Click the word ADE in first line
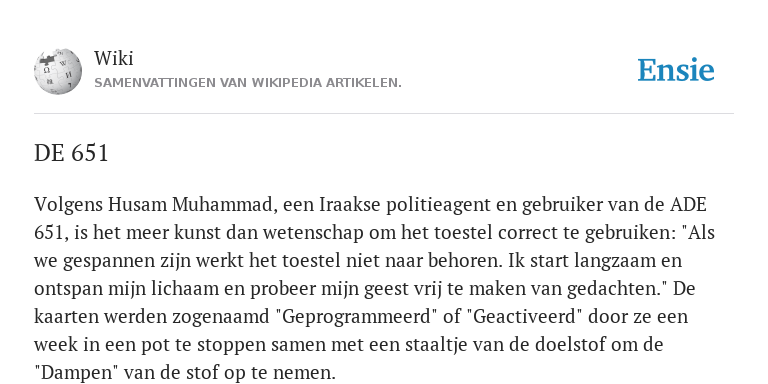 pos(688,205)
